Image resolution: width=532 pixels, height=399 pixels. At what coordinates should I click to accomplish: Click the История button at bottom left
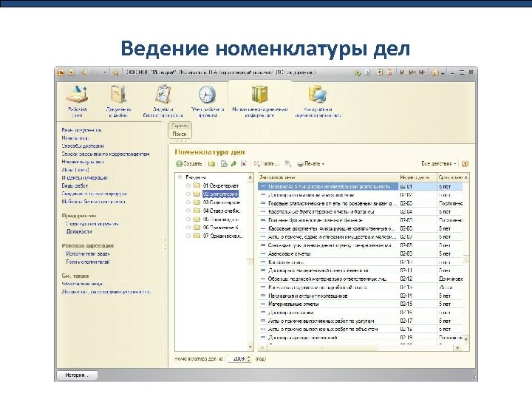pyautogui.click(x=77, y=375)
